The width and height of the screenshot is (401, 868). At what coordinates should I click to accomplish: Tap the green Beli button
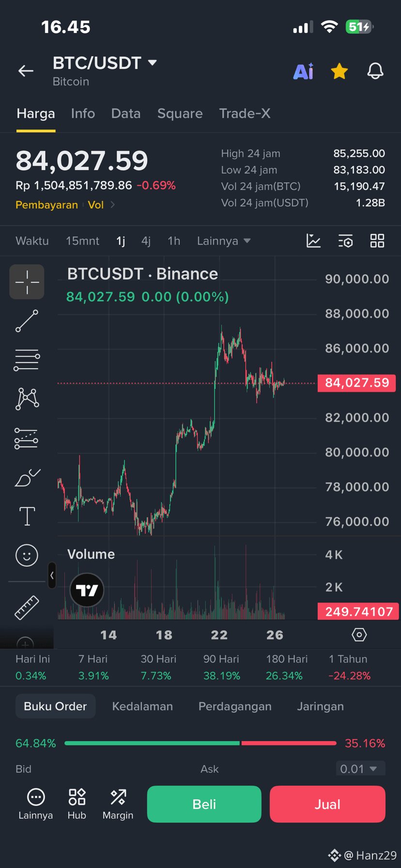tap(204, 804)
